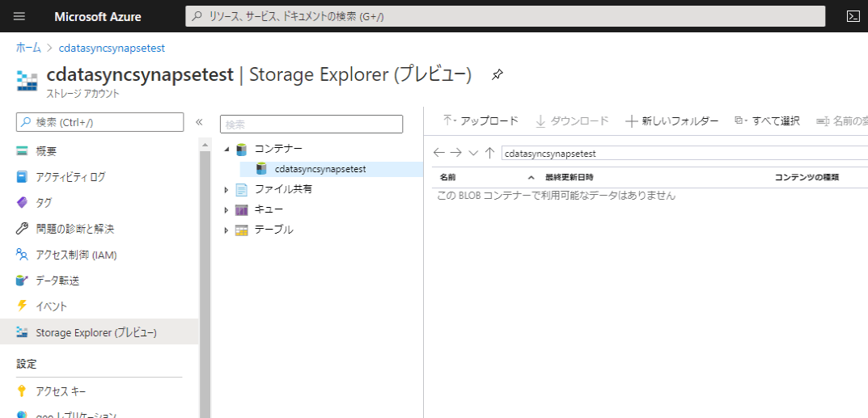The image size is (868, 418).
Task: Focus the global resource search box
Action: tap(506, 16)
